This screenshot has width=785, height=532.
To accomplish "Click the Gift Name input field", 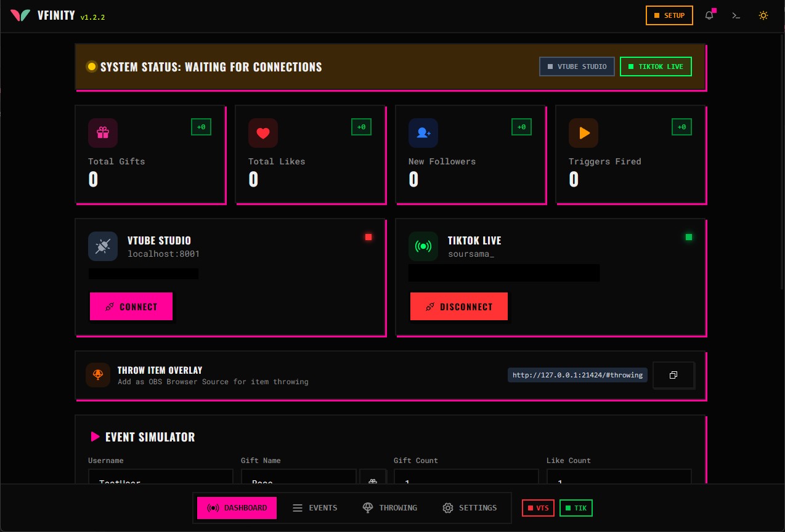I will tap(299, 477).
